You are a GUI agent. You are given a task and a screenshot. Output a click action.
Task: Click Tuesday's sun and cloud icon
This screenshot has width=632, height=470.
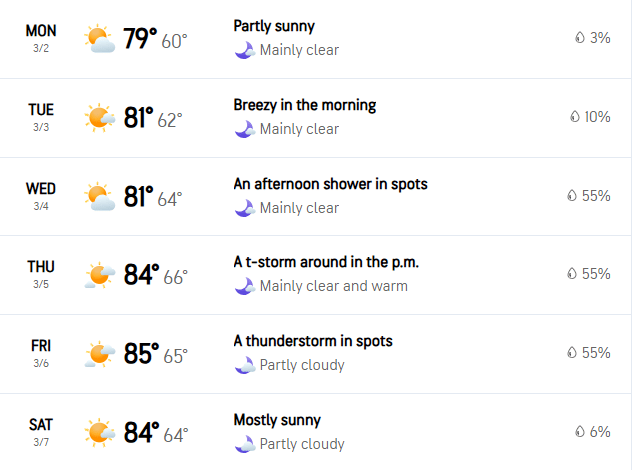click(100, 118)
